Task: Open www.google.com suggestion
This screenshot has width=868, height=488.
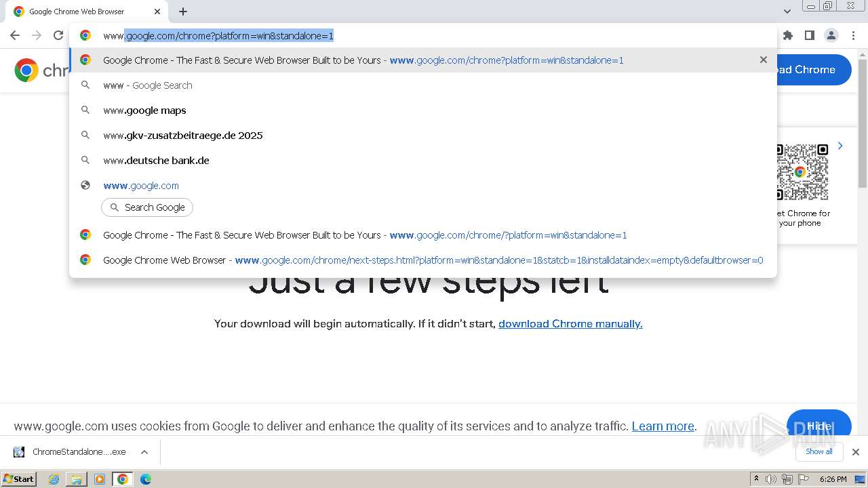Action: [423, 186]
